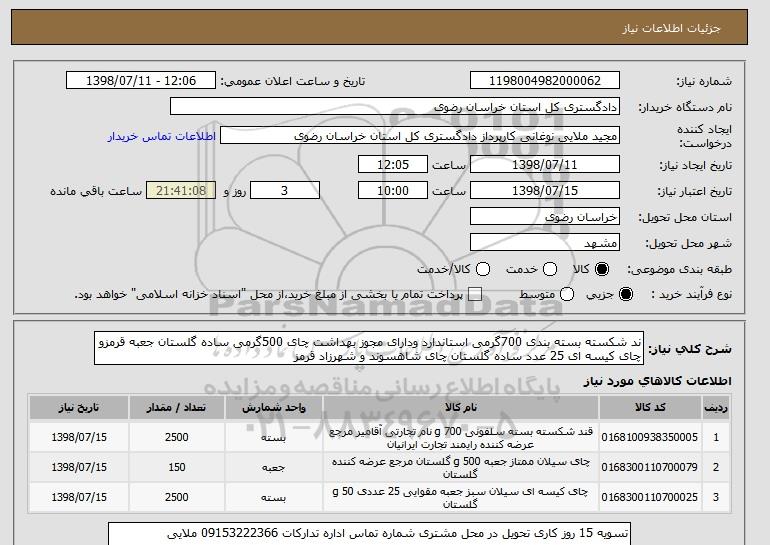
Task: Select the کالا/خدمت radio button
Action: tap(483, 269)
